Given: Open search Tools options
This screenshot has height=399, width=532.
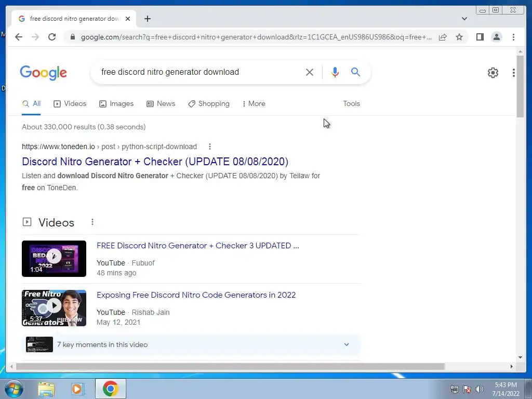Looking at the screenshot, I should 352,104.
